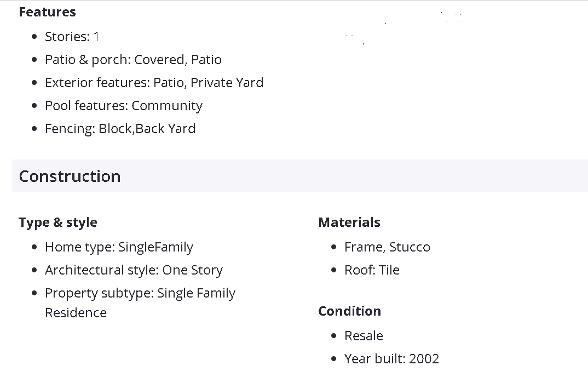The width and height of the screenshot is (588, 377).
Task: Click the Materials subheading
Action: coord(349,222)
